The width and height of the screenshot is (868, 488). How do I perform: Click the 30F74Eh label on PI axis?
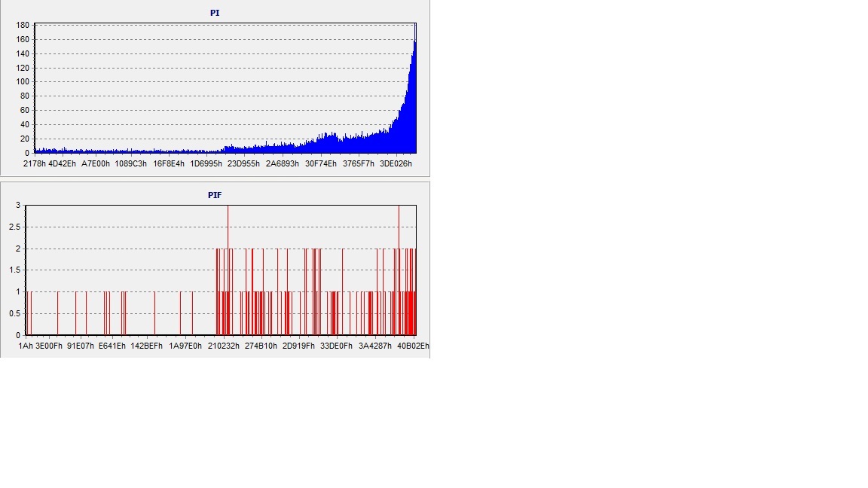321,163
